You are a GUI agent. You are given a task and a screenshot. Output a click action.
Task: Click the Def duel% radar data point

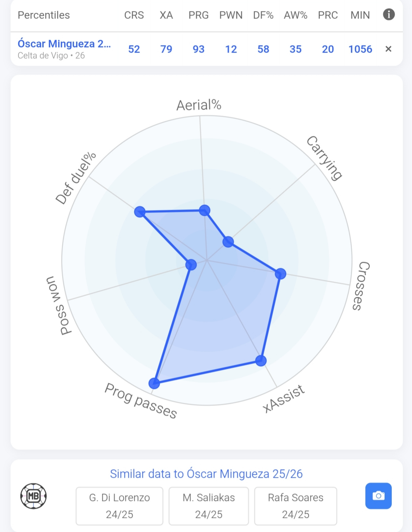click(140, 212)
